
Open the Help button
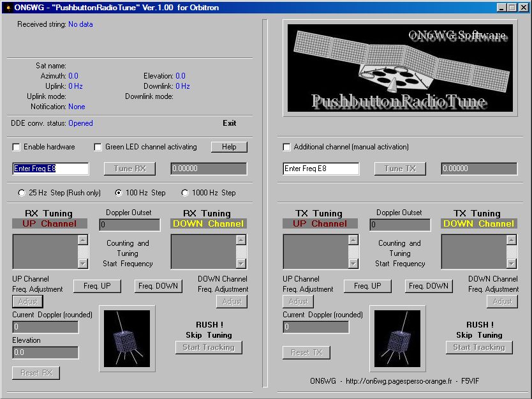coord(229,147)
